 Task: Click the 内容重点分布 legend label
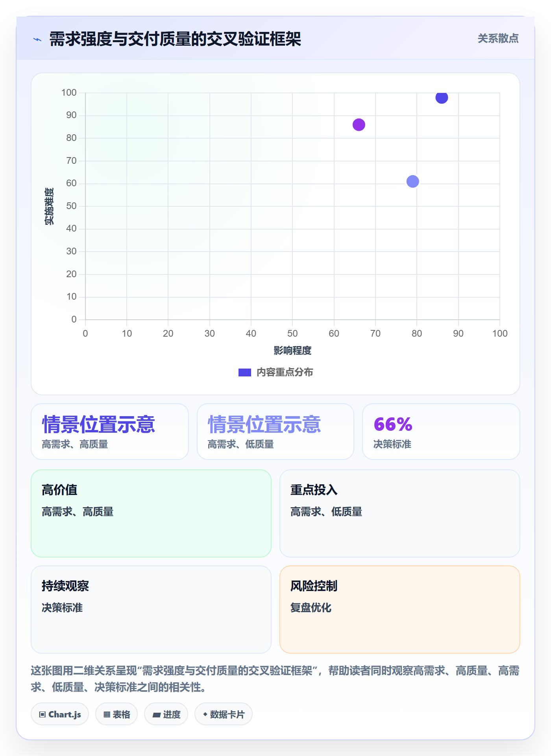tap(285, 372)
